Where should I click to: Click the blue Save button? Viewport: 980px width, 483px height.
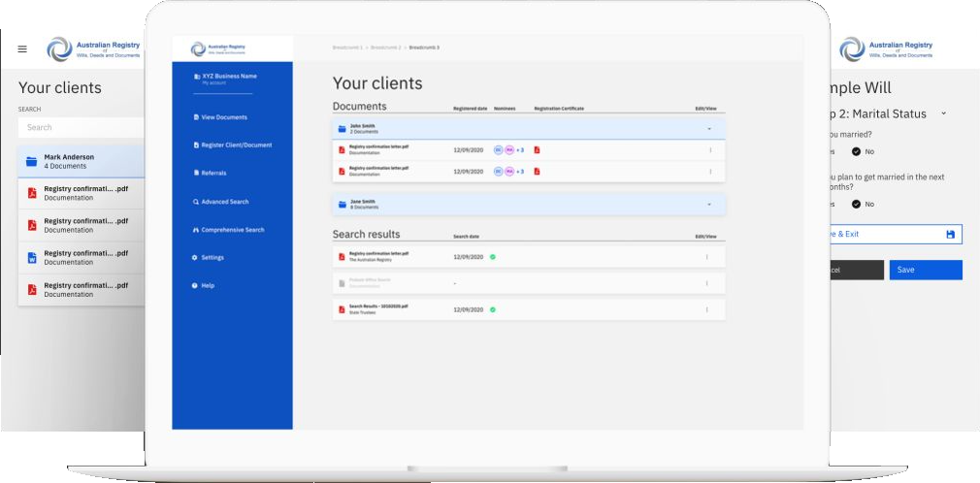(925, 270)
